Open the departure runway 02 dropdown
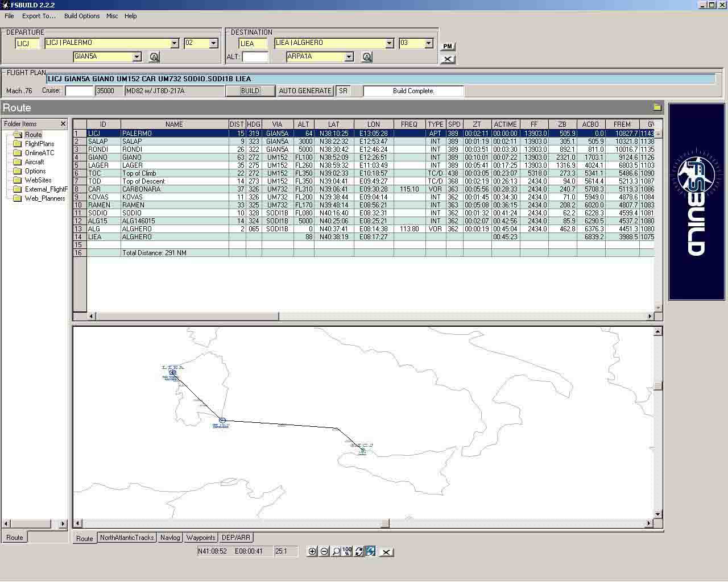This screenshot has height=582, width=728. [213, 43]
